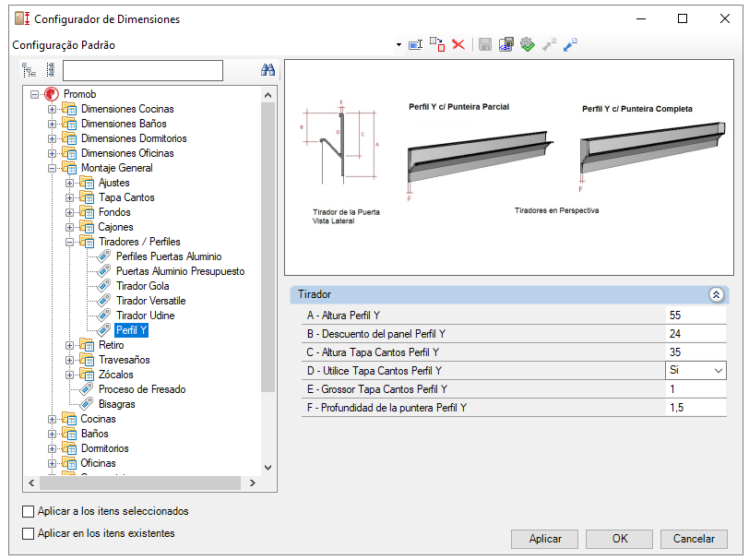Edit B - Descuento del panel value 24
The width and height of the screenshot is (749, 560).
point(695,334)
